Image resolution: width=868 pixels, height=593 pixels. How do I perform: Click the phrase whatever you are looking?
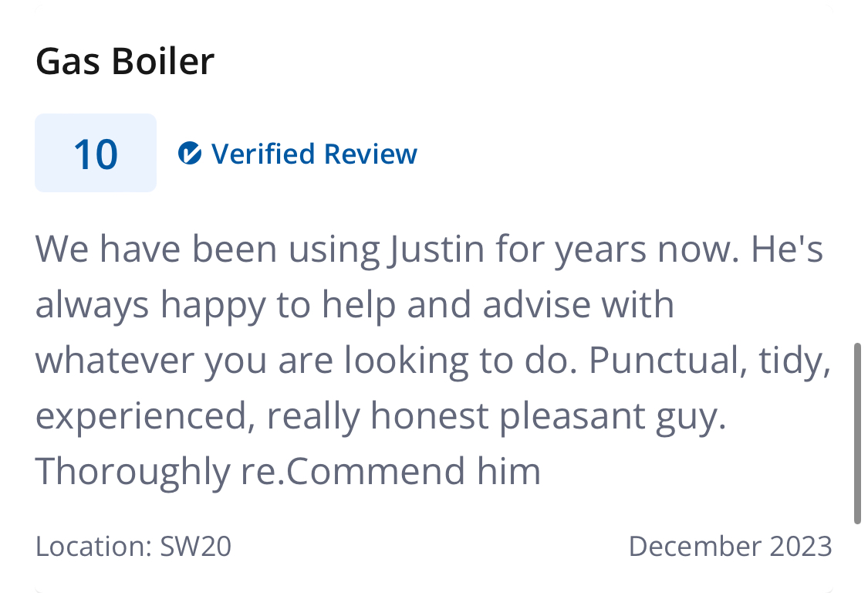click(252, 361)
